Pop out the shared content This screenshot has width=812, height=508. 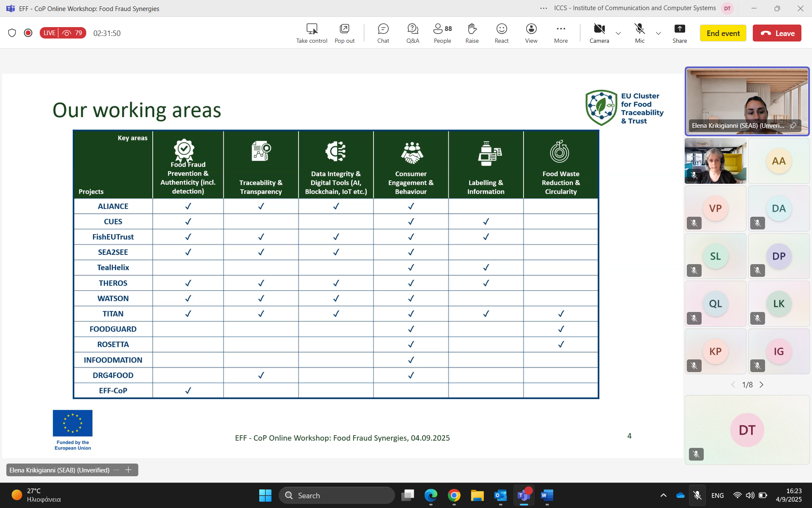click(345, 33)
